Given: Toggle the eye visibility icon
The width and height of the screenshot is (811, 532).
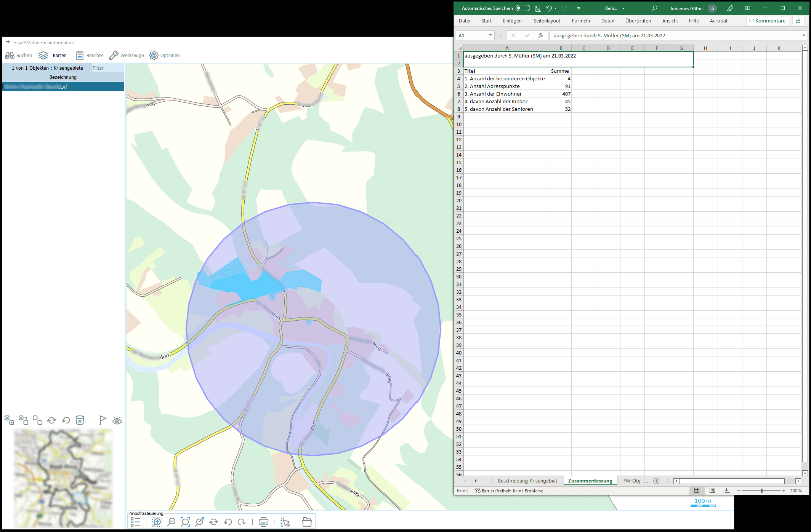Looking at the screenshot, I should click(117, 420).
